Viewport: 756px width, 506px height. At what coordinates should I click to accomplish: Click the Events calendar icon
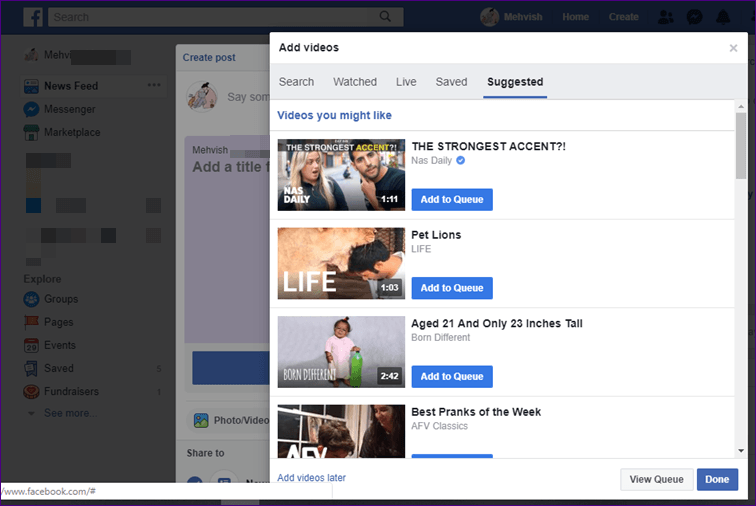[x=31, y=345]
